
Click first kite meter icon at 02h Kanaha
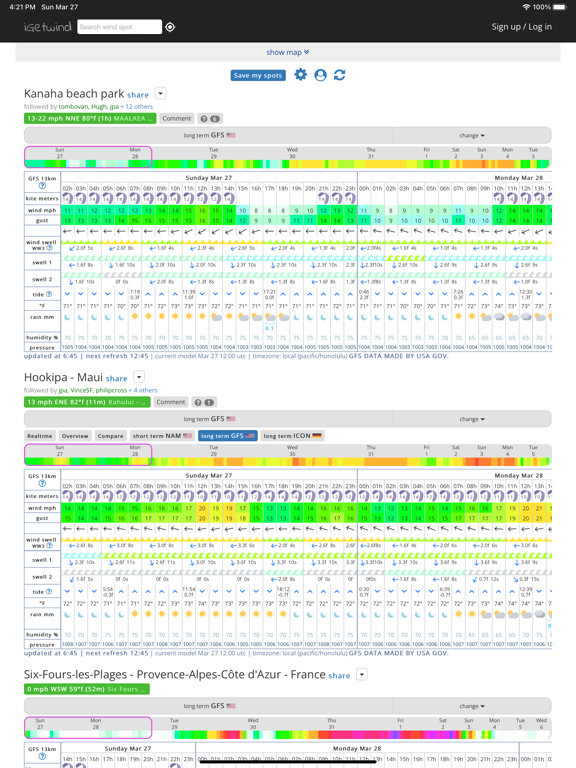click(67, 198)
